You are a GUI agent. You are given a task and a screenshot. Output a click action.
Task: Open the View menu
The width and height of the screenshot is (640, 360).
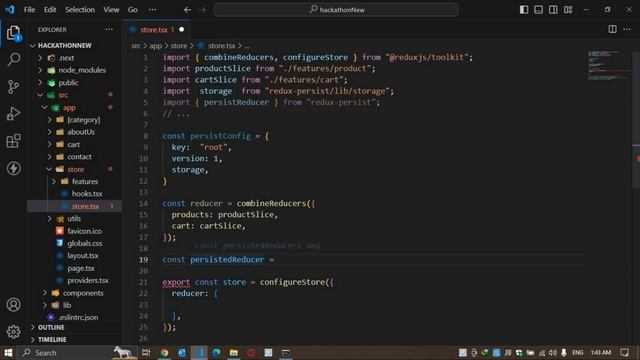[111, 9]
